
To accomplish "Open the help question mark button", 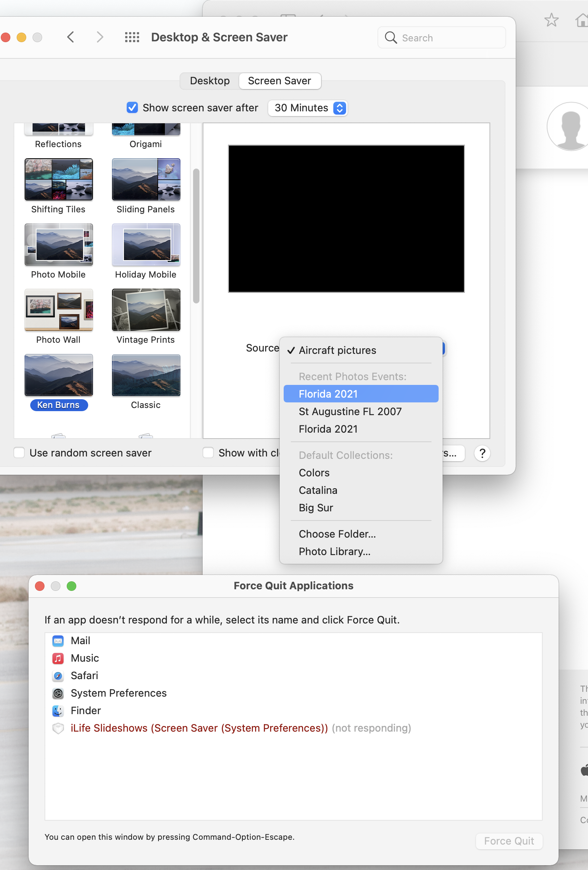I will pyautogui.click(x=482, y=453).
